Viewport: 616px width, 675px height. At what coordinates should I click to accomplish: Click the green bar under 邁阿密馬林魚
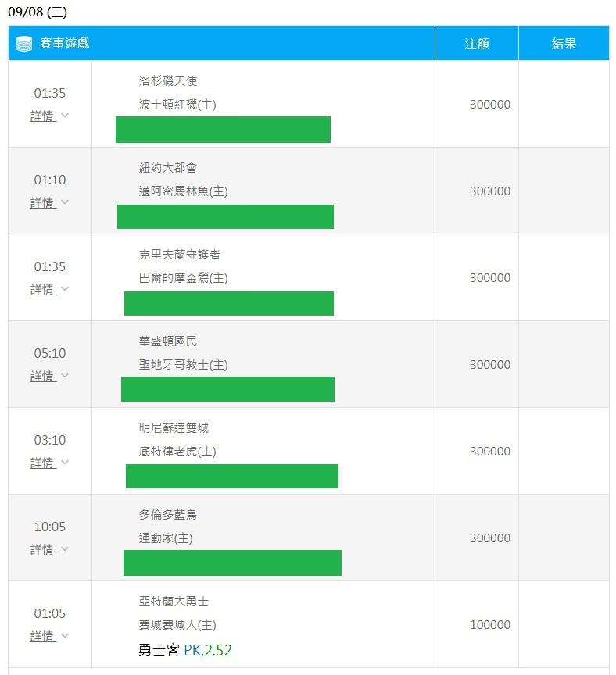point(225,216)
